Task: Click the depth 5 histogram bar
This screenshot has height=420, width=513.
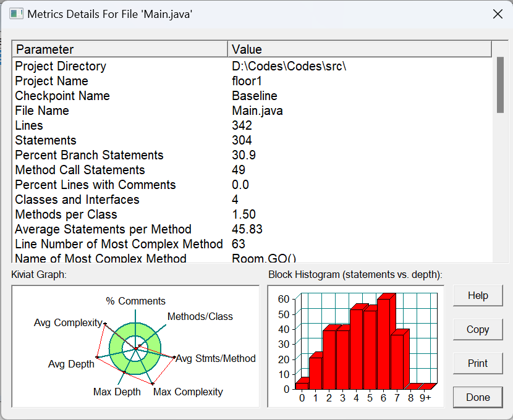Action: point(370,350)
